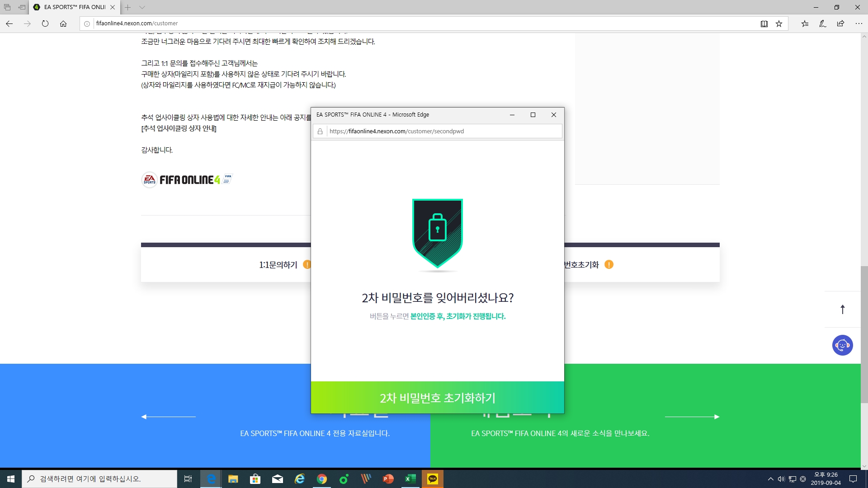868x488 pixels.
Task: Click the network tray icon
Action: [792, 479]
